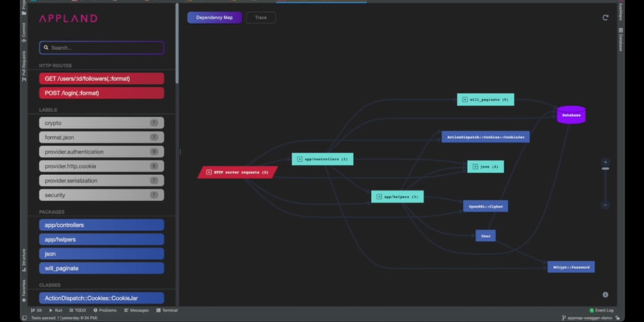Select the provider.serialization label

102,180
